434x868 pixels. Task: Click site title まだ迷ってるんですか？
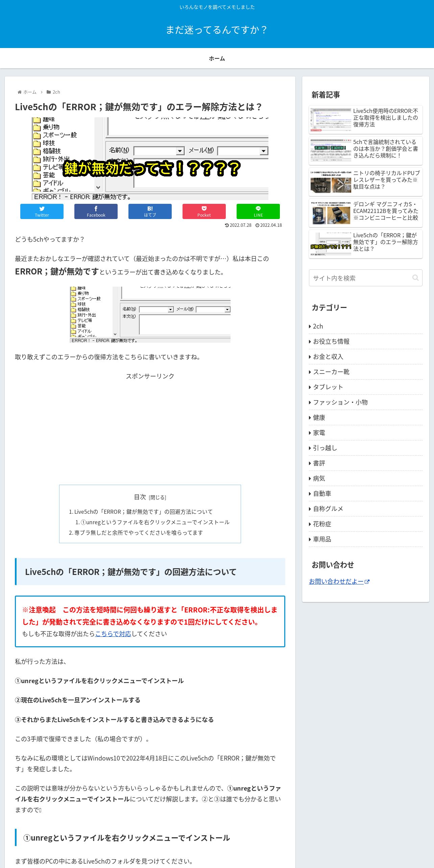[217, 30]
